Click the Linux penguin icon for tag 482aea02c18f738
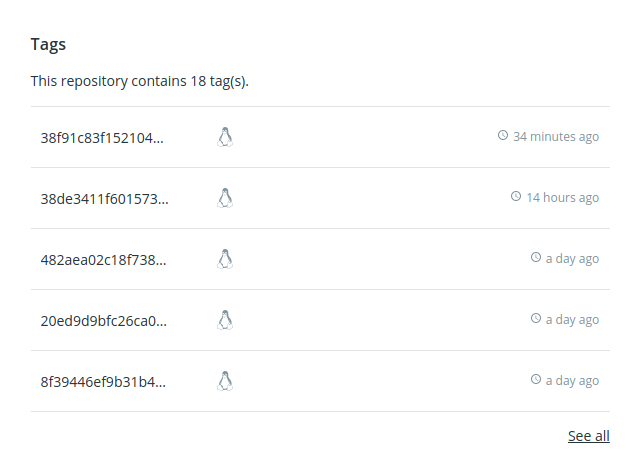The width and height of the screenshot is (638, 470). coord(225,259)
